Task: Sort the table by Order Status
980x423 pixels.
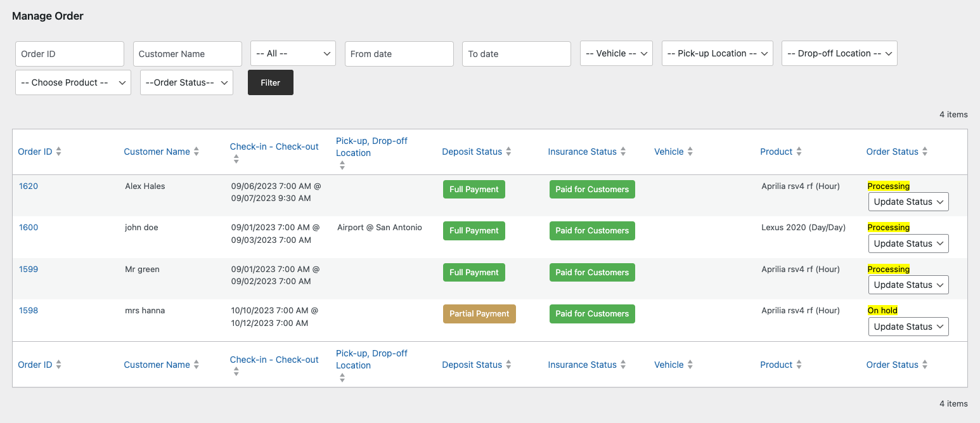Action: coord(892,152)
